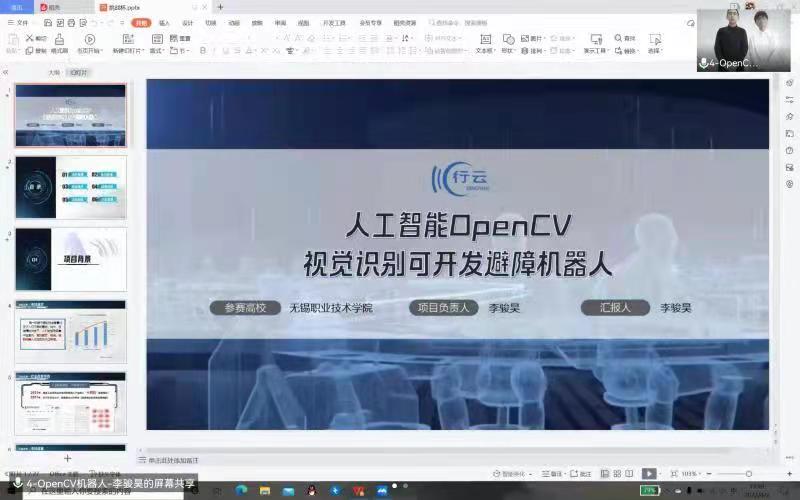Click the Select tool icon

pos(655,39)
